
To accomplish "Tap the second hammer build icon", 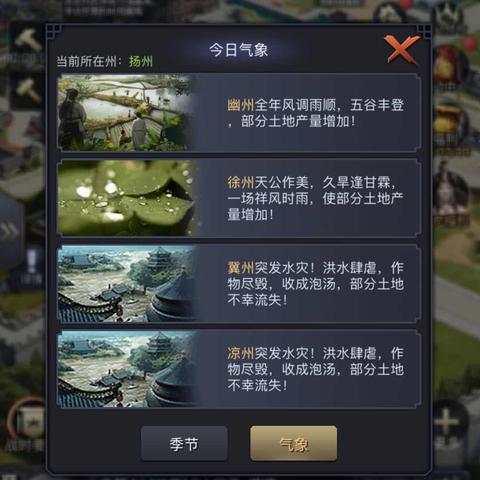I will pyautogui.click(x=28, y=91).
